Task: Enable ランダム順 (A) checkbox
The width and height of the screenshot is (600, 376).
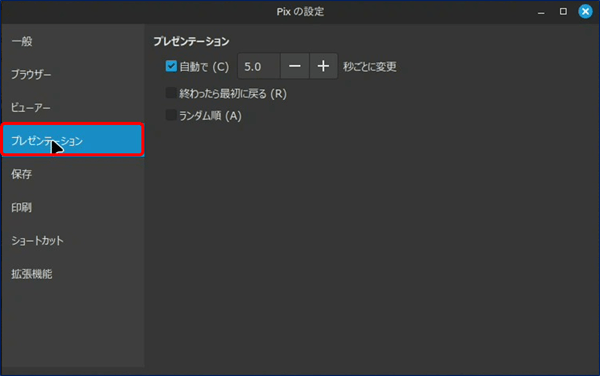Action: tap(171, 115)
